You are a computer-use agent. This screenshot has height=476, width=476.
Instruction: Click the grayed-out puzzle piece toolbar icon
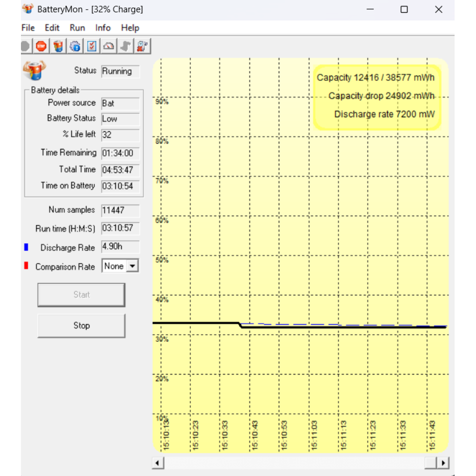tap(126, 46)
